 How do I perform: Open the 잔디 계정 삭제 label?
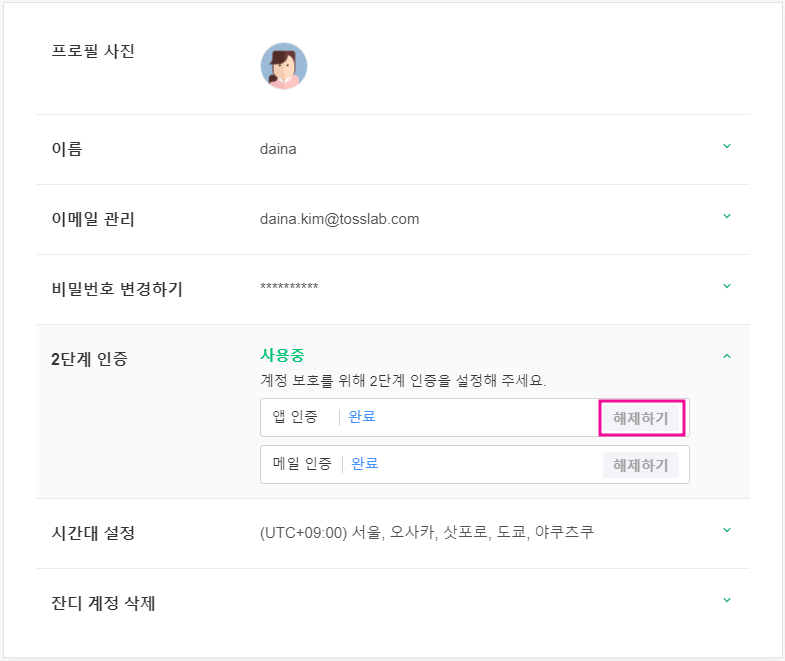tap(103, 603)
